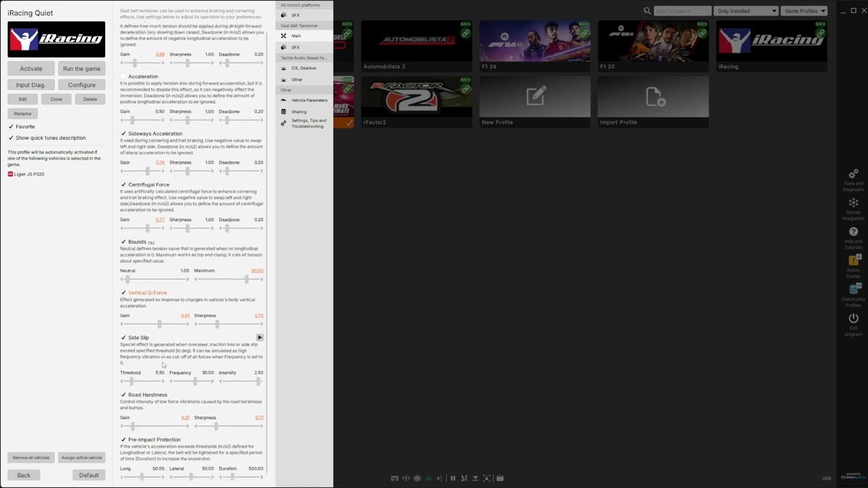The image size is (868, 488).
Task: Open the Action Center icon
Action: 854,261
